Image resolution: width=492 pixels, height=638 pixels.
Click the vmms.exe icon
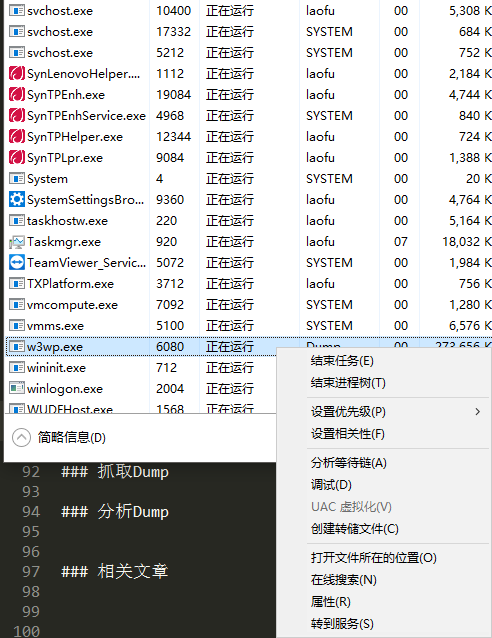17,326
